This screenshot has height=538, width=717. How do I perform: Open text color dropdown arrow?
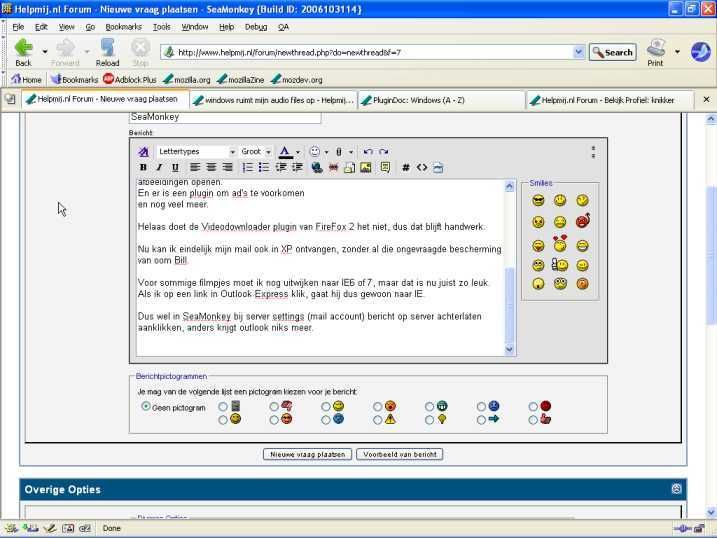pyautogui.click(x=298, y=152)
